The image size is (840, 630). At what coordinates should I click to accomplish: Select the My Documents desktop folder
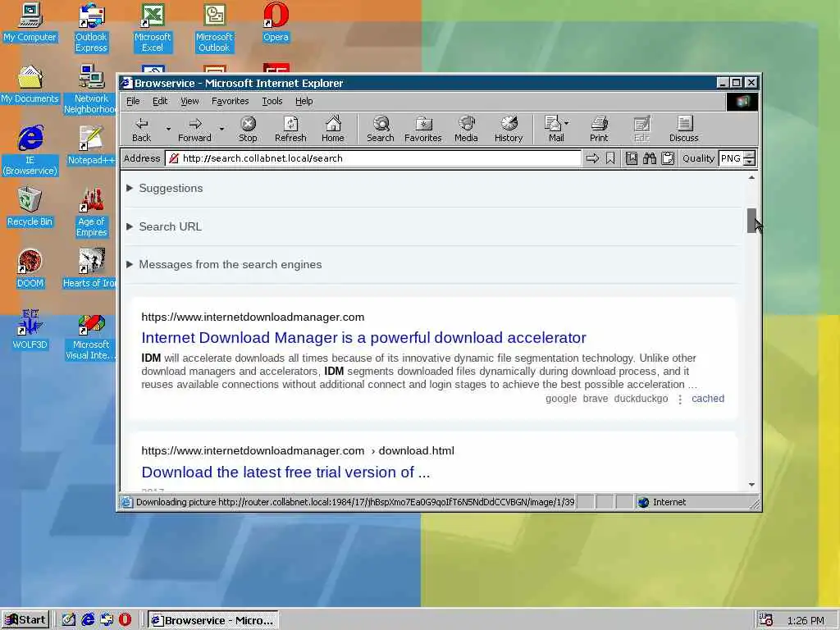[30, 84]
